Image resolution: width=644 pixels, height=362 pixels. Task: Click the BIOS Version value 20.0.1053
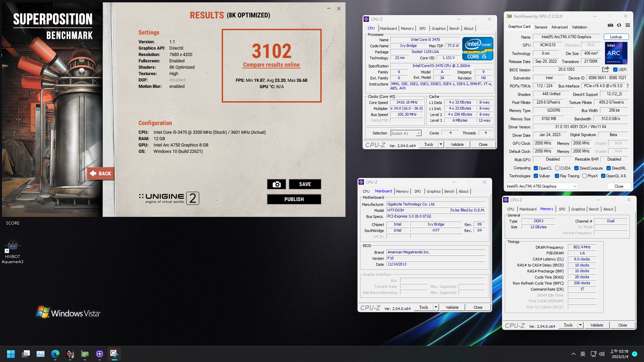coord(566,69)
